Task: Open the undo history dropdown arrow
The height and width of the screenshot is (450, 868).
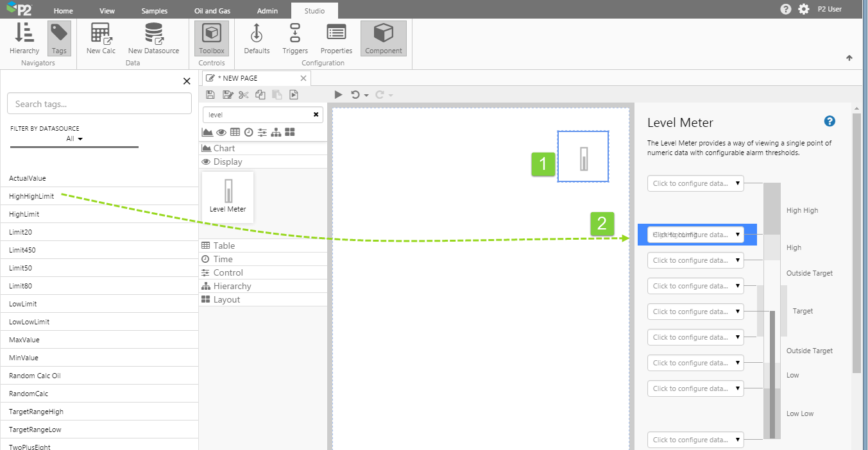Action: [366, 96]
